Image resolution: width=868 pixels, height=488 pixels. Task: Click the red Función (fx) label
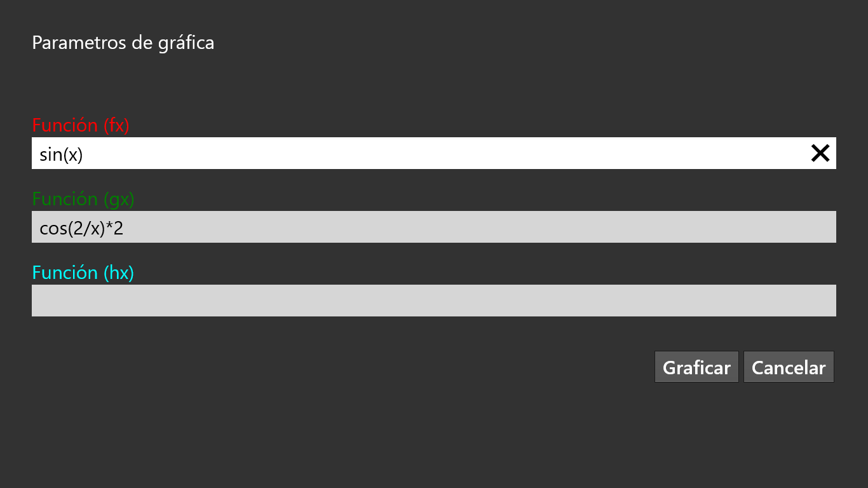click(81, 125)
